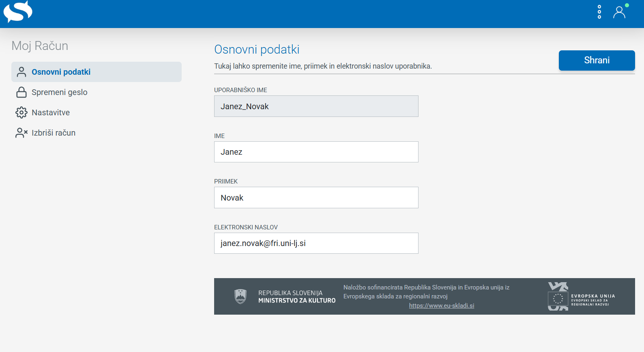Select Osnovni podatki in sidebar
The image size is (644, 352).
(61, 72)
